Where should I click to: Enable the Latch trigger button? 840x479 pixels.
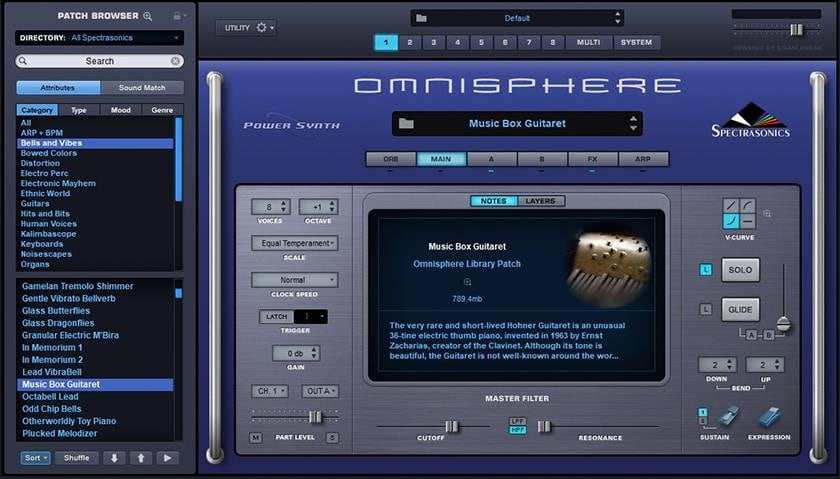[276, 317]
